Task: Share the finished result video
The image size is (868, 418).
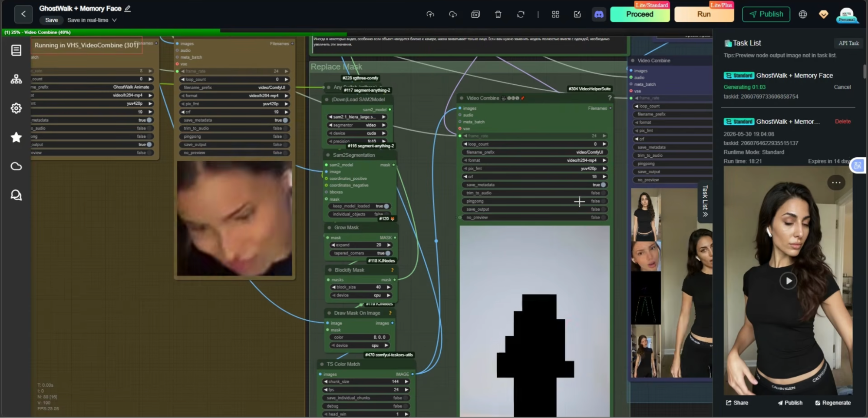Action: click(x=737, y=403)
